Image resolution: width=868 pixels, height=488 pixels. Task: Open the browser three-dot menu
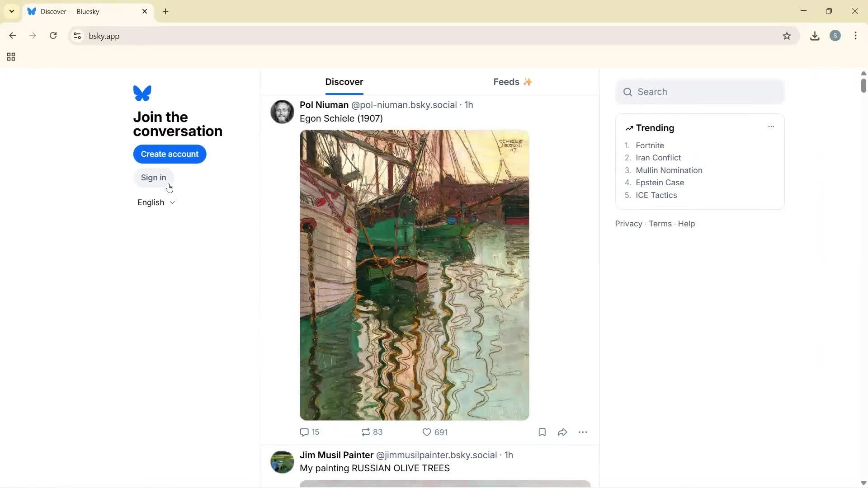click(856, 36)
